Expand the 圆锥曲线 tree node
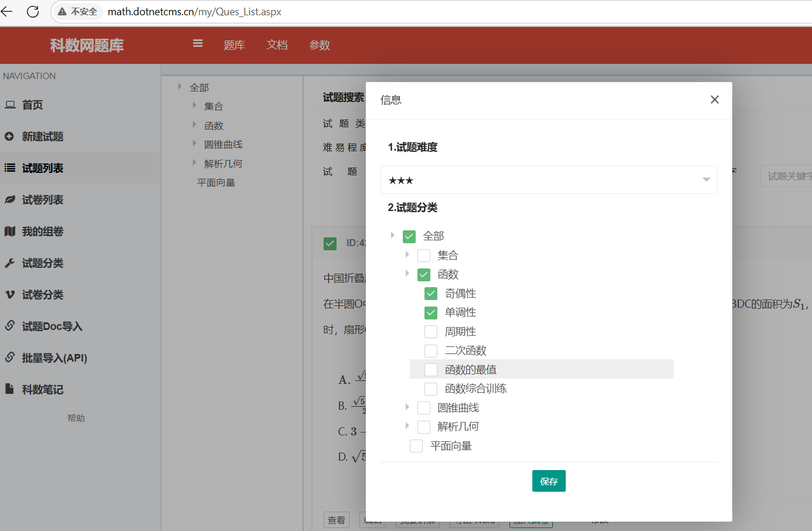Viewport: 812px width, 531px height. click(x=407, y=407)
